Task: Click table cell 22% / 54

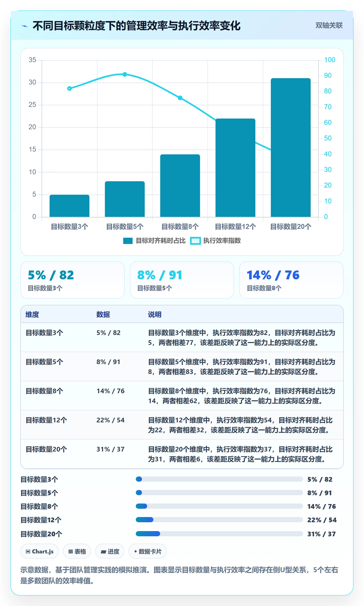Action: pyautogui.click(x=110, y=420)
